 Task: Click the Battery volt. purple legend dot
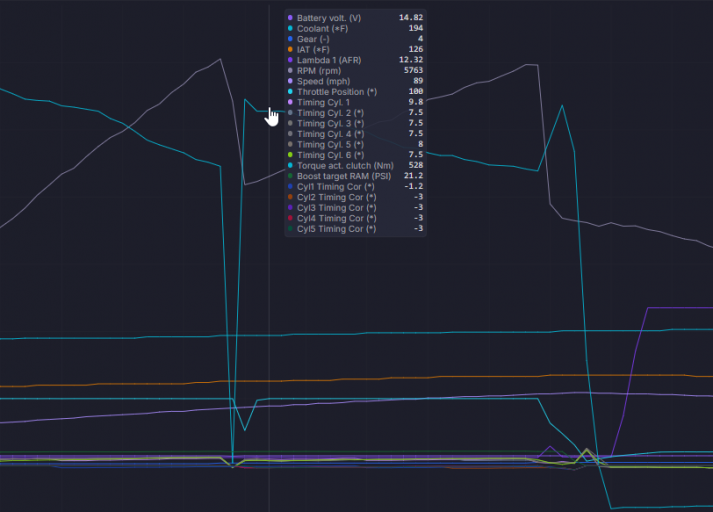point(290,18)
